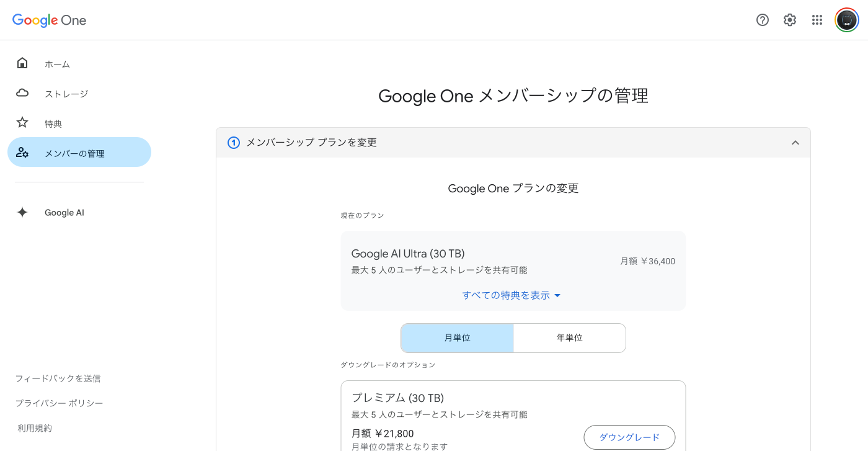
Task: Click the Google One logo
Action: [49, 20]
